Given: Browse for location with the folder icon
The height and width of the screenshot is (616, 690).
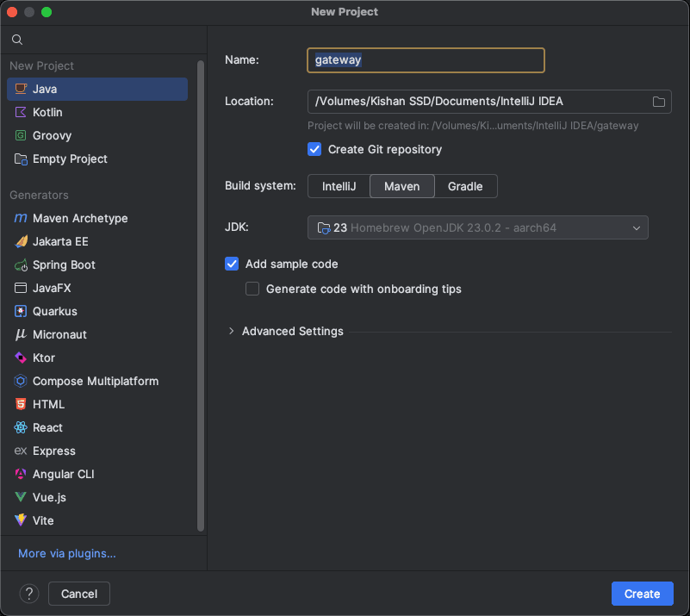Looking at the screenshot, I should (x=659, y=102).
